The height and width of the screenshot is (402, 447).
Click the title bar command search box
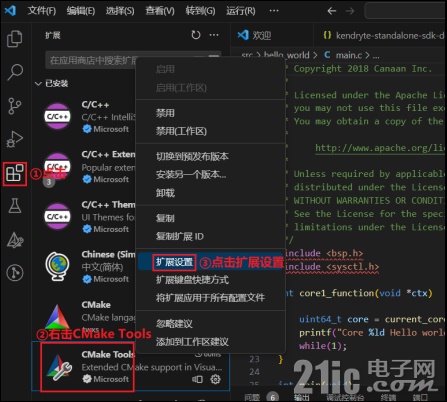tap(405, 11)
